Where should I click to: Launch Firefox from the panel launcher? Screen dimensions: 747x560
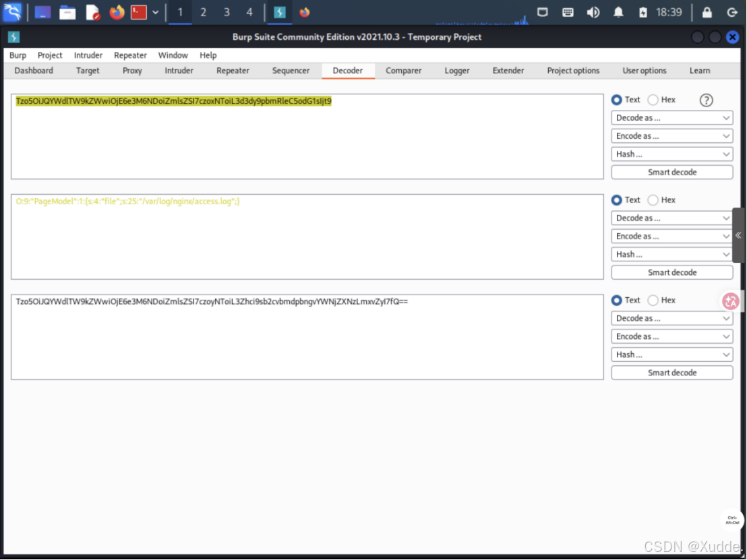click(x=116, y=12)
